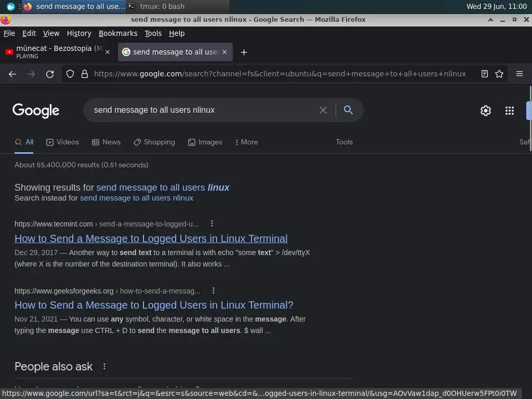Click the tecmint snippet dated Dec 29, 2017
The width and height of the screenshot is (532, 399).
(162, 258)
